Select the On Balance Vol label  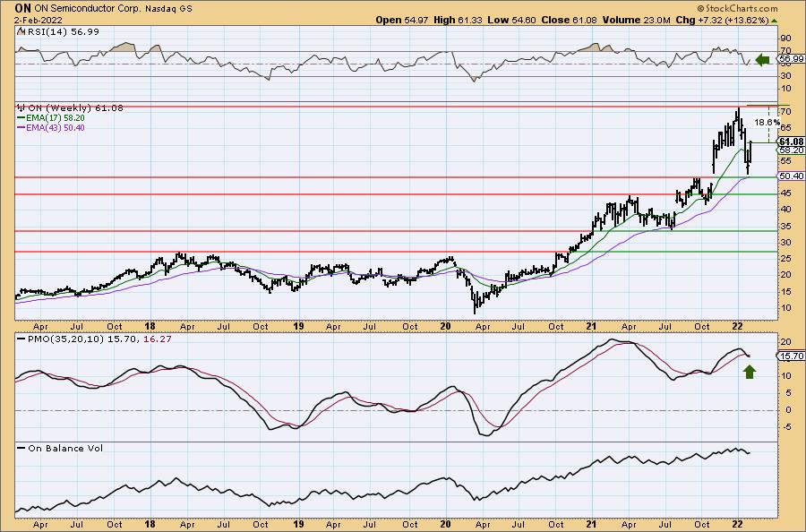click(x=65, y=448)
